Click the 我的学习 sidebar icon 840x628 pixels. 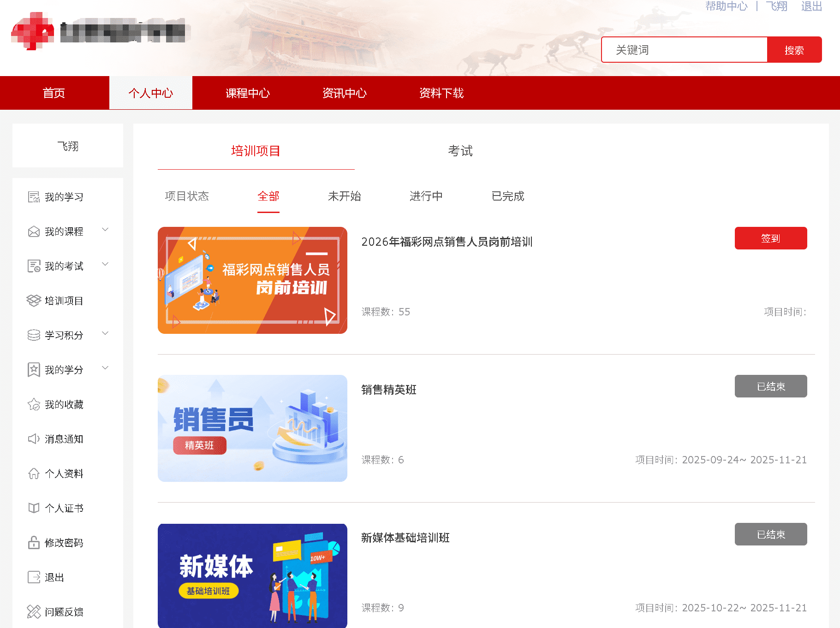click(34, 197)
